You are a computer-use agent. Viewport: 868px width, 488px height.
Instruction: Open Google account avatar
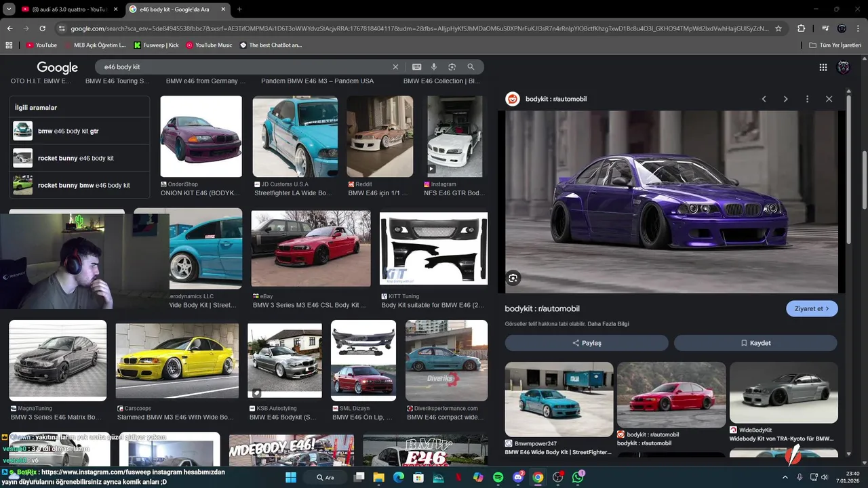(844, 67)
